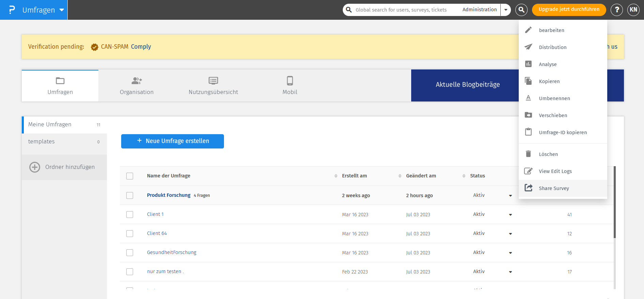Viewport: 644px width, 299px height.
Task: Open the Administration search scope dropdown
Action: (x=506, y=10)
